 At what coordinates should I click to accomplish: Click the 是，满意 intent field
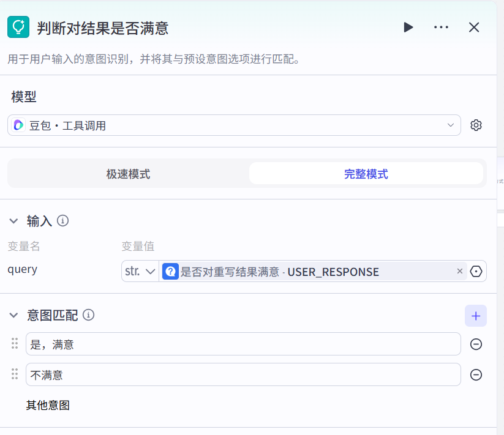click(x=243, y=344)
